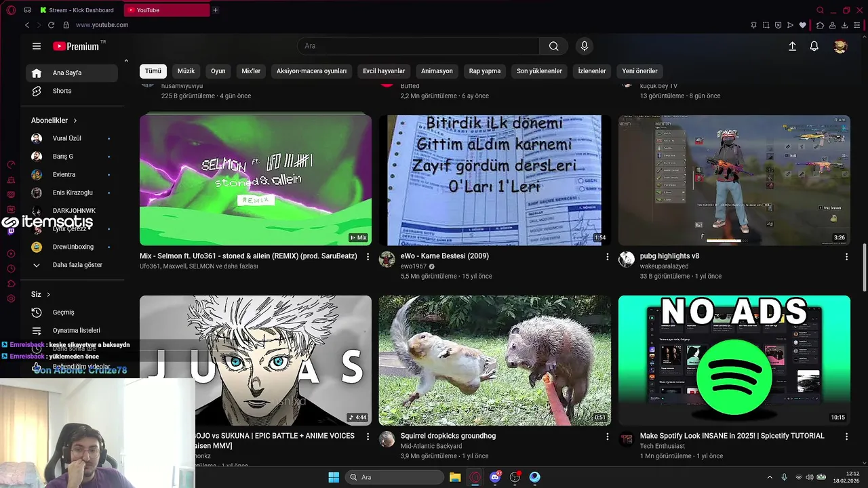Select the Mix'ler filter chip
Image resolution: width=868 pixels, height=488 pixels.
(251, 71)
